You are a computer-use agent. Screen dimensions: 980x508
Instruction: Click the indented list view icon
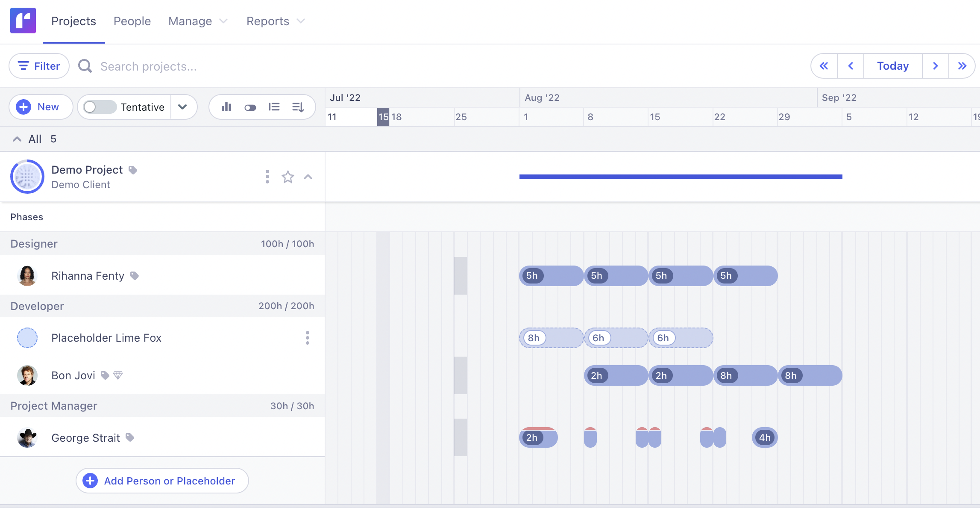pyautogui.click(x=274, y=107)
